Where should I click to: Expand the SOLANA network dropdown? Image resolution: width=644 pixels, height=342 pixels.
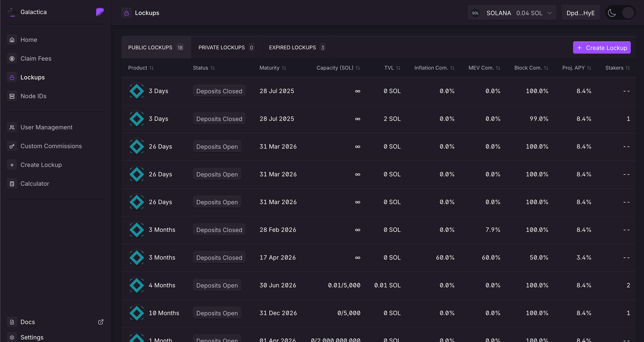point(512,13)
